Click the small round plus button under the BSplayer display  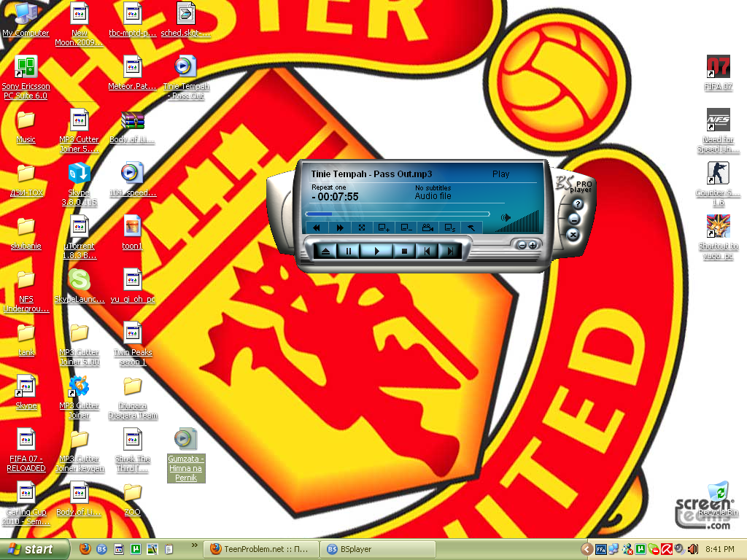click(x=533, y=245)
